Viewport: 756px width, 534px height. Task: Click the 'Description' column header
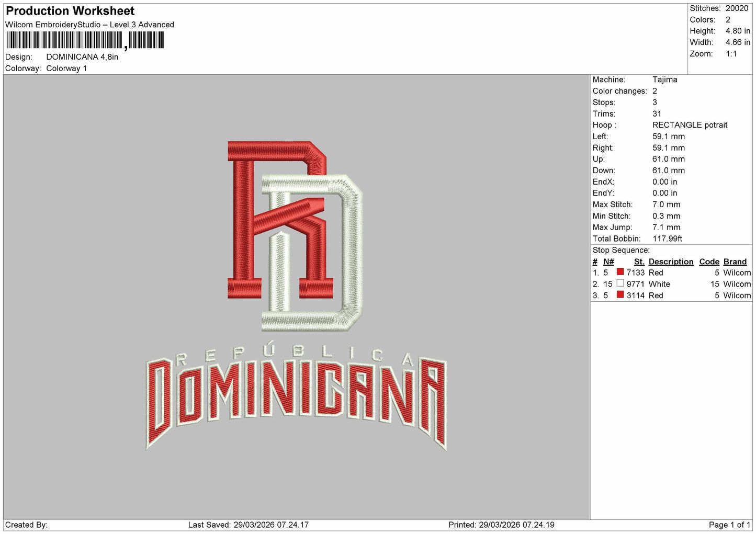tap(671, 262)
